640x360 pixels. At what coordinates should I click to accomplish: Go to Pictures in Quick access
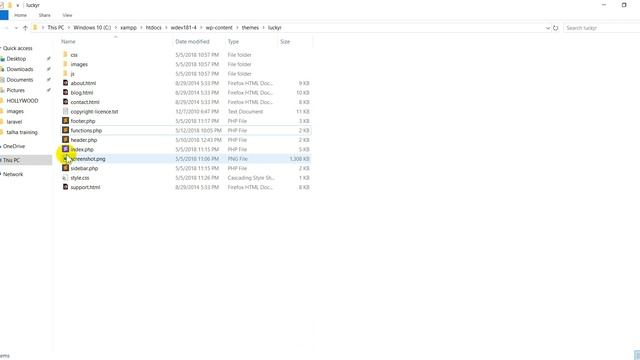tap(16, 90)
